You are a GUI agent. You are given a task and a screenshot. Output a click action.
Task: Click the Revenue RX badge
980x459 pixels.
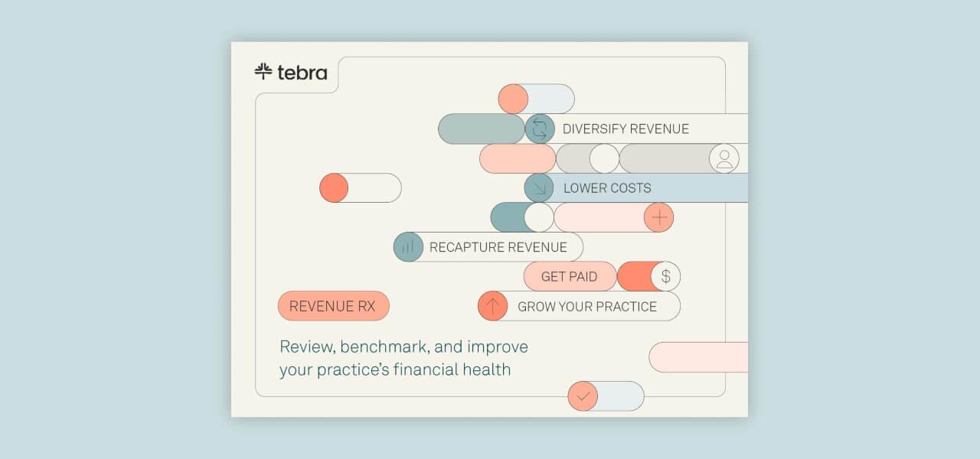(333, 306)
